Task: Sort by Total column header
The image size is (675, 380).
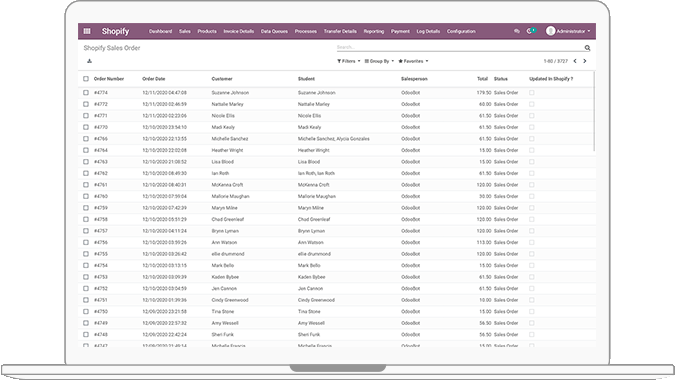Action: click(x=482, y=79)
